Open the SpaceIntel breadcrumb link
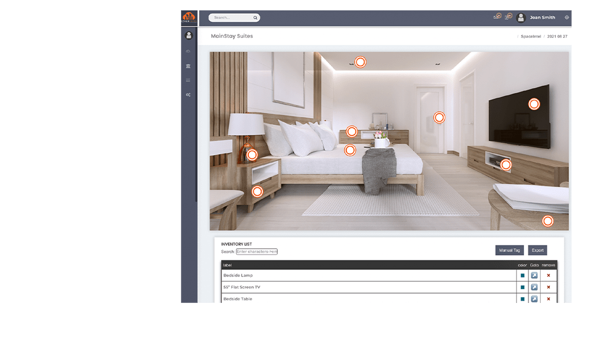The width and height of the screenshot is (604, 364). 530,36
